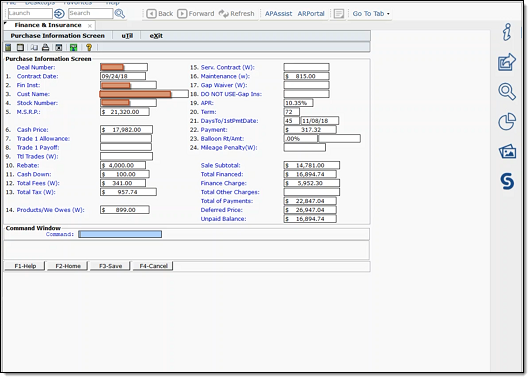Click the empty Gap Waiver (W) field
This screenshot has width=531, height=380.
pyautogui.click(x=306, y=85)
